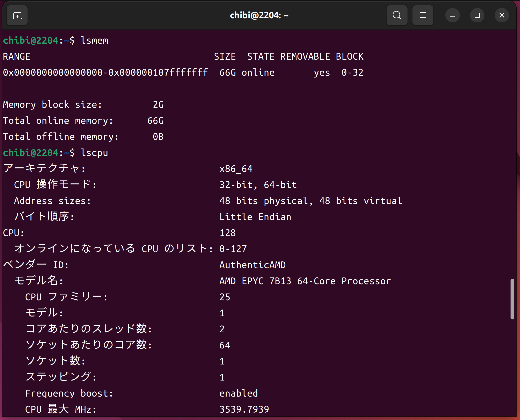Image resolution: width=520 pixels, height=420 pixels.
Task: Click the lsmem command text
Action: [94, 40]
